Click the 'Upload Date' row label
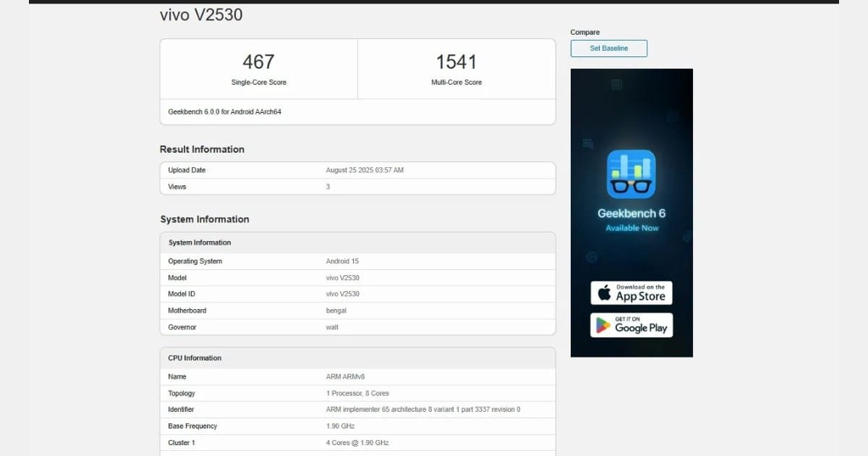Screen dimensions: 868x456 (187, 170)
